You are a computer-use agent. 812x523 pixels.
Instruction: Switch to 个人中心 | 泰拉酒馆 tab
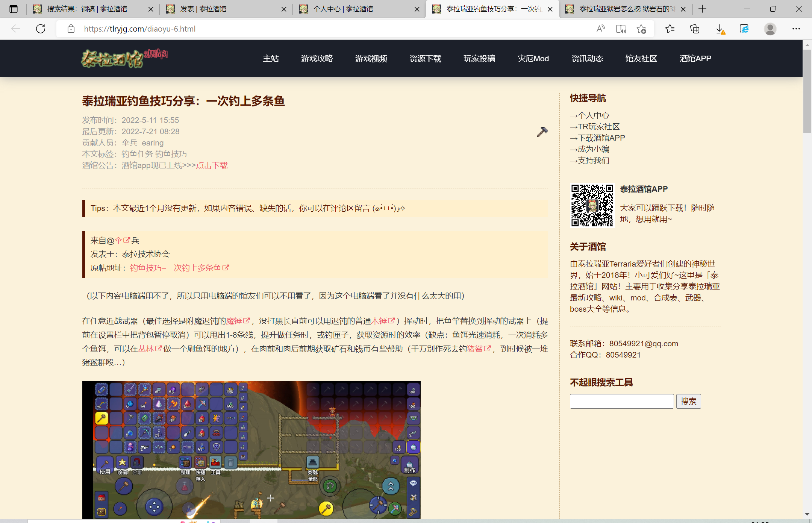[343, 9]
